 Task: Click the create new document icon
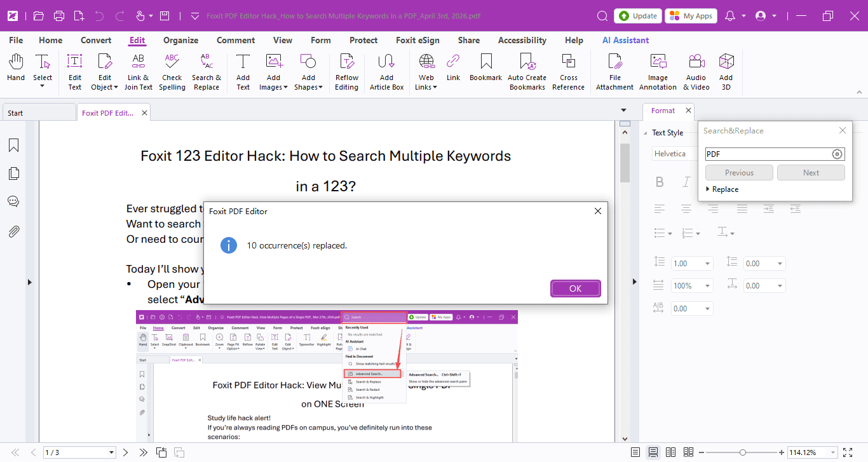[x=79, y=16]
